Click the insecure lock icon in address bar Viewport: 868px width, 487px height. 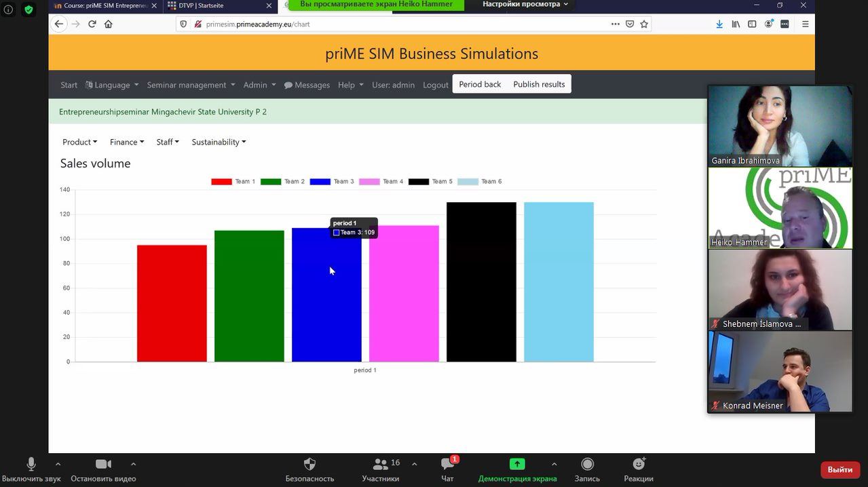pos(197,24)
